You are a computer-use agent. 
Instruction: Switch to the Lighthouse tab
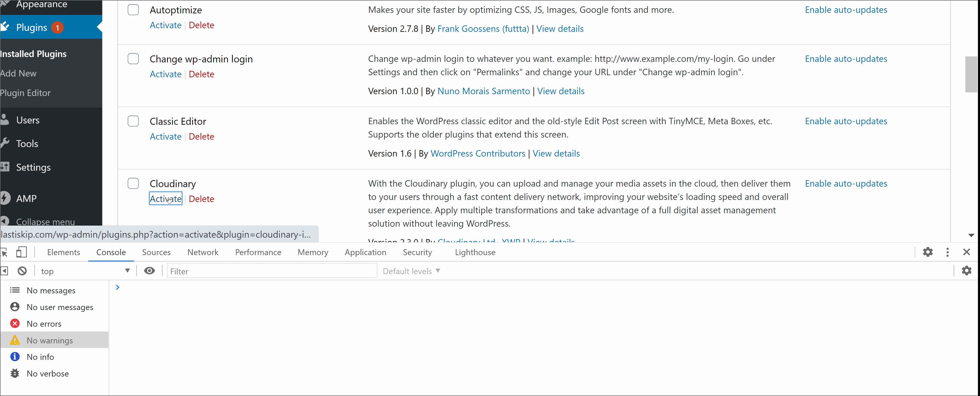(x=475, y=252)
